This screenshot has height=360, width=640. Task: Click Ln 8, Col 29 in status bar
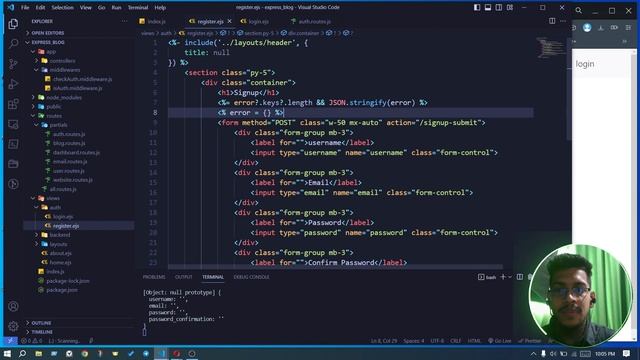point(384,341)
